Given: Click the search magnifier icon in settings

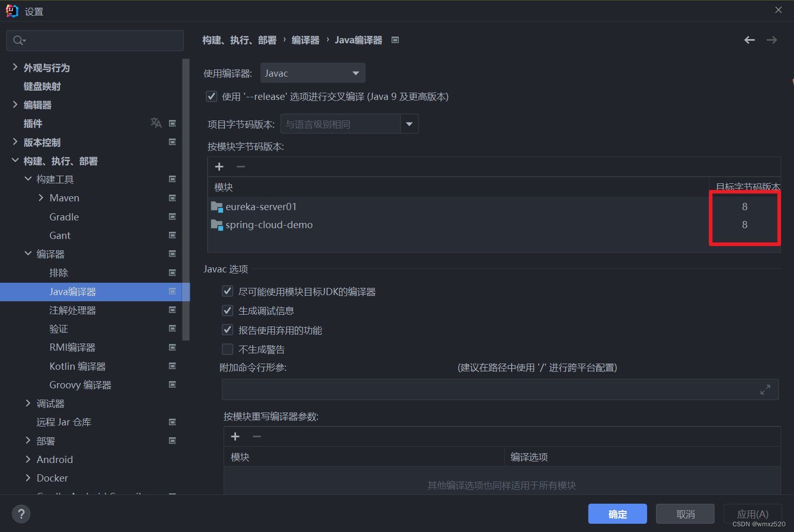Looking at the screenshot, I should pos(19,40).
